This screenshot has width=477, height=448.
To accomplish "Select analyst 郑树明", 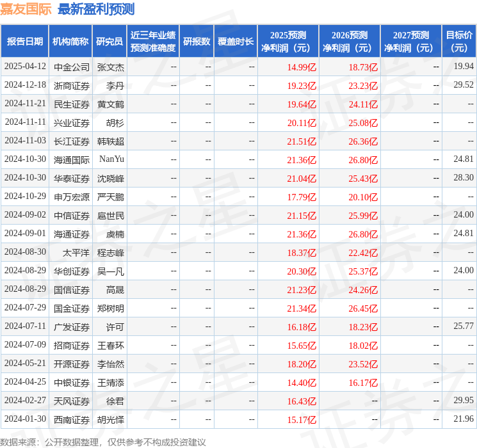I will coord(111,308).
